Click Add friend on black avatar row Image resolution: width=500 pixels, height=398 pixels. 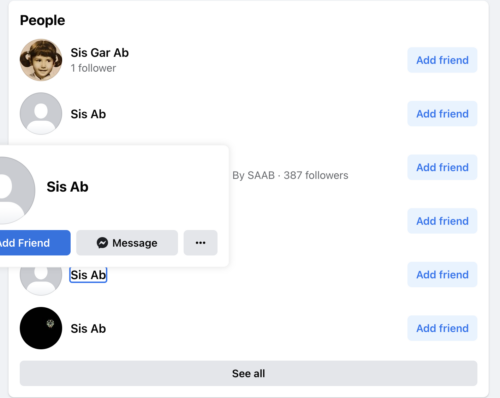click(442, 328)
